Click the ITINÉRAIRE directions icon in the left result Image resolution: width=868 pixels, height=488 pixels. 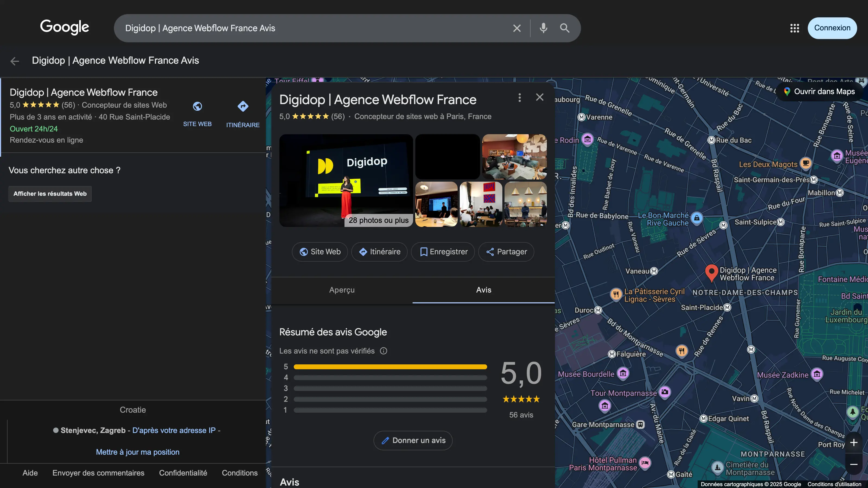(243, 107)
